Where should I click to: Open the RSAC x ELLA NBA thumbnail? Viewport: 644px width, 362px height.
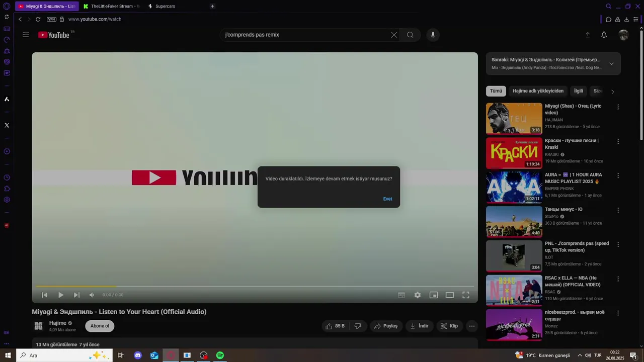point(514,291)
